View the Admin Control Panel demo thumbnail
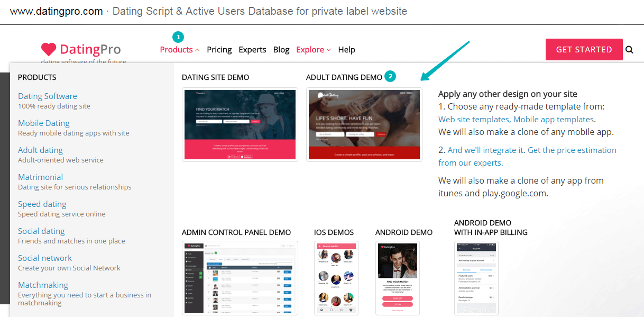The height and width of the screenshot is (317, 644). [x=240, y=278]
